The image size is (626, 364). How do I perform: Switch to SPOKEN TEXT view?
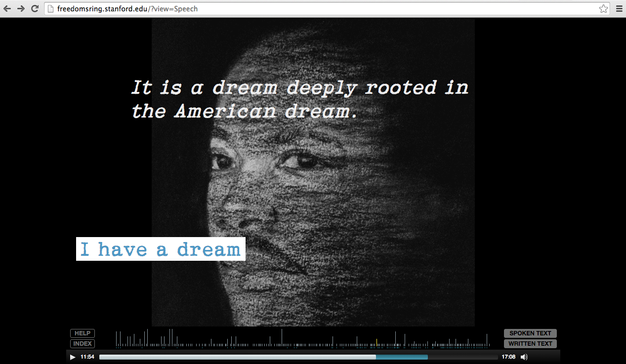click(x=530, y=333)
